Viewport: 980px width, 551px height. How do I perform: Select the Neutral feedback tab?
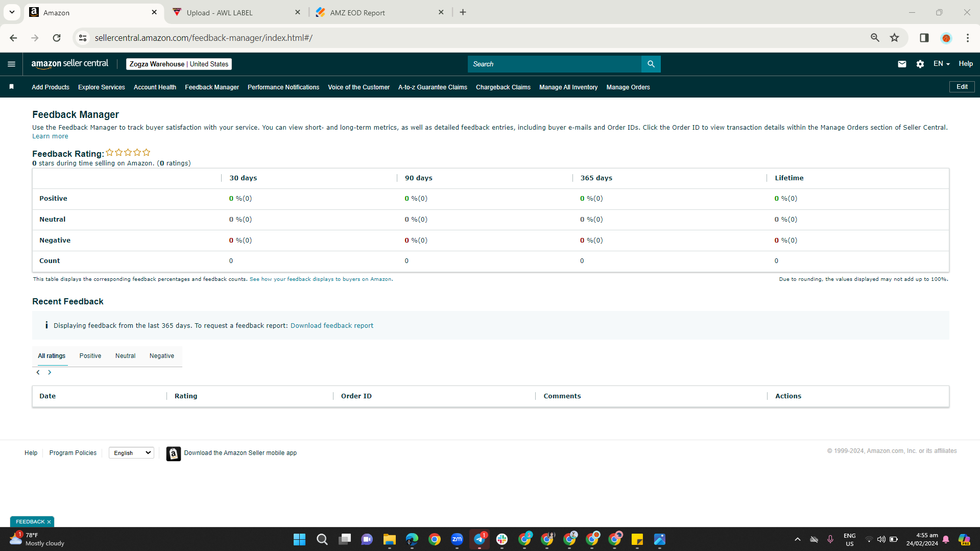point(126,356)
